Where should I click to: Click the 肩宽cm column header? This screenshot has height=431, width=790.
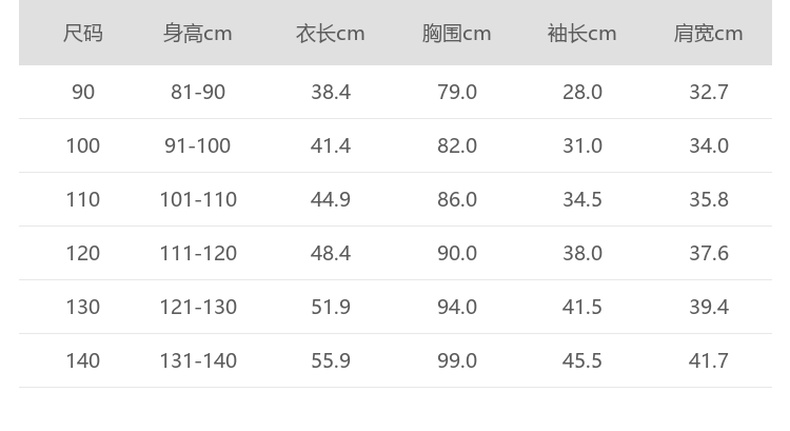[x=708, y=34]
